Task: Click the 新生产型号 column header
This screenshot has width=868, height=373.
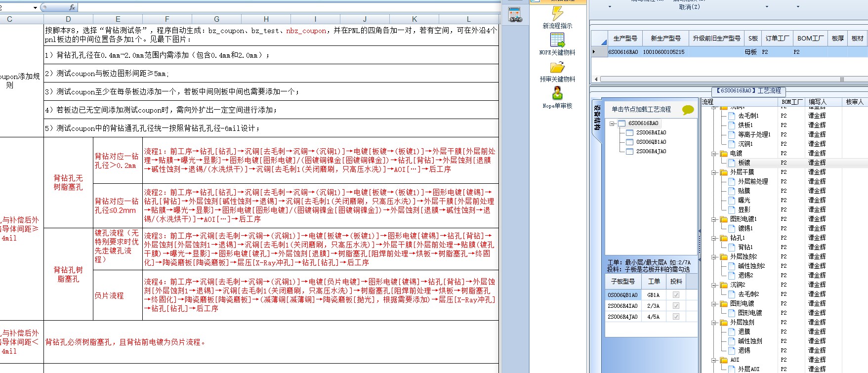Action: 665,38
